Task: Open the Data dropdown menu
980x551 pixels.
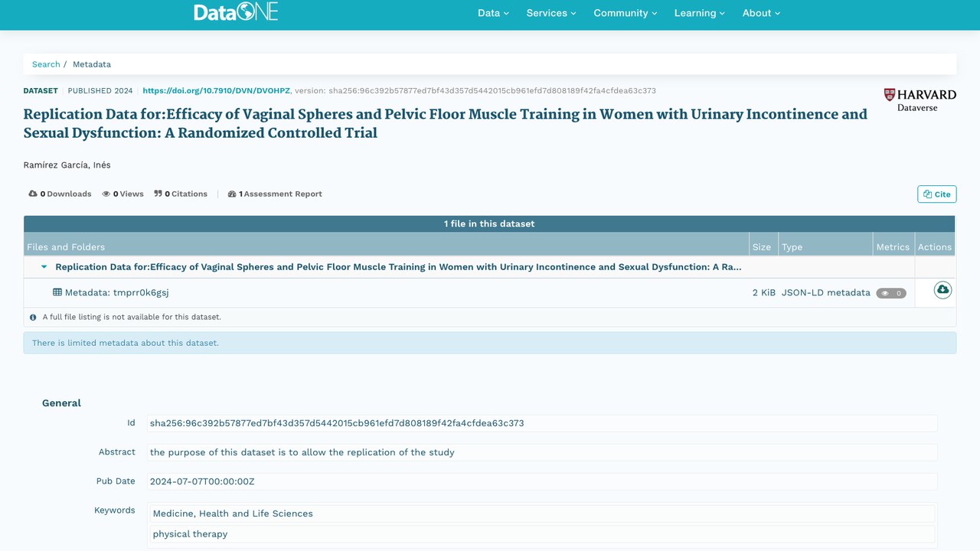Action: pos(493,13)
